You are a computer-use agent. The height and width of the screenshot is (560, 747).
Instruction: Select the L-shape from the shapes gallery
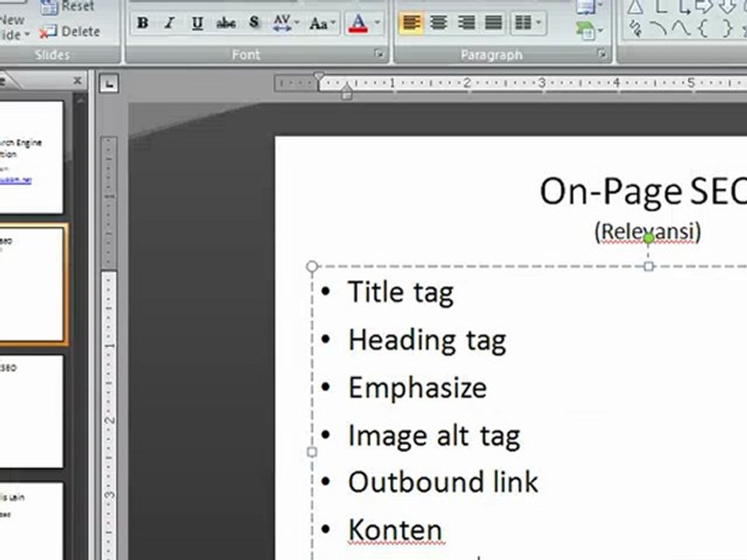point(661,6)
